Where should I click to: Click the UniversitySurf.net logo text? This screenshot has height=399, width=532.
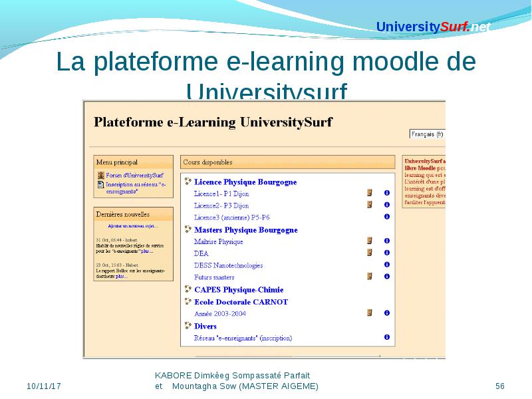pos(434,27)
